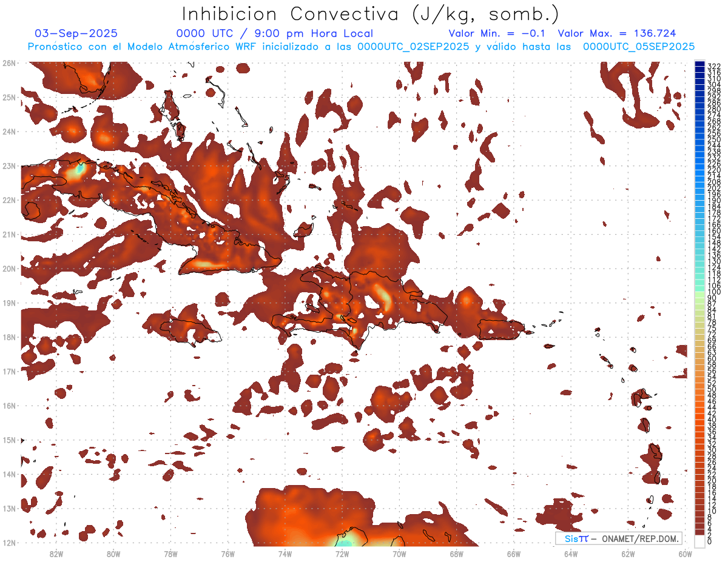Viewport: 728px width, 562px height.
Task: Click the SisTT ONAMET/REP.DOM. logo box
Action: (618, 538)
